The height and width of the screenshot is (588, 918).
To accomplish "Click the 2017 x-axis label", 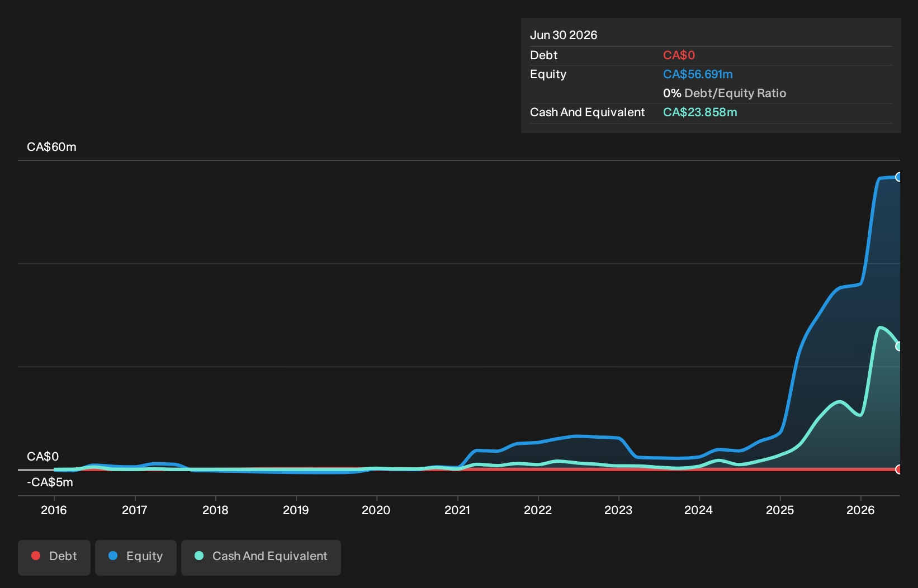I will point(135,510).
